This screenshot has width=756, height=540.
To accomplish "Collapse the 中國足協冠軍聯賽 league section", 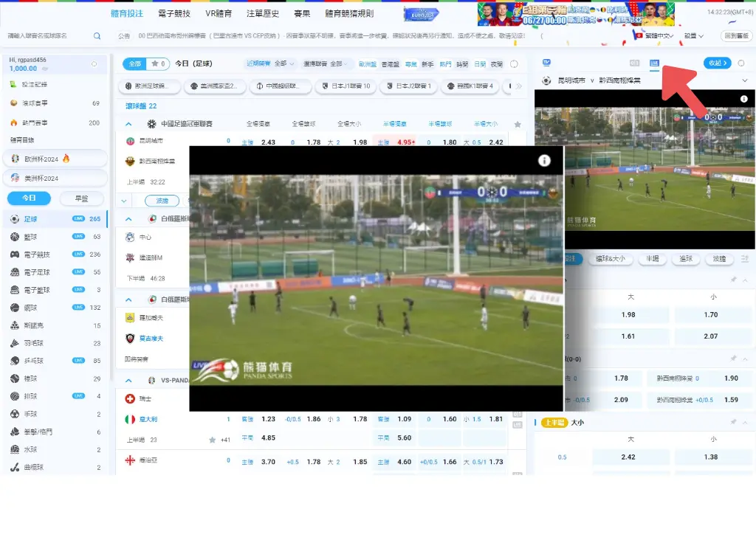I will point(128,124).
